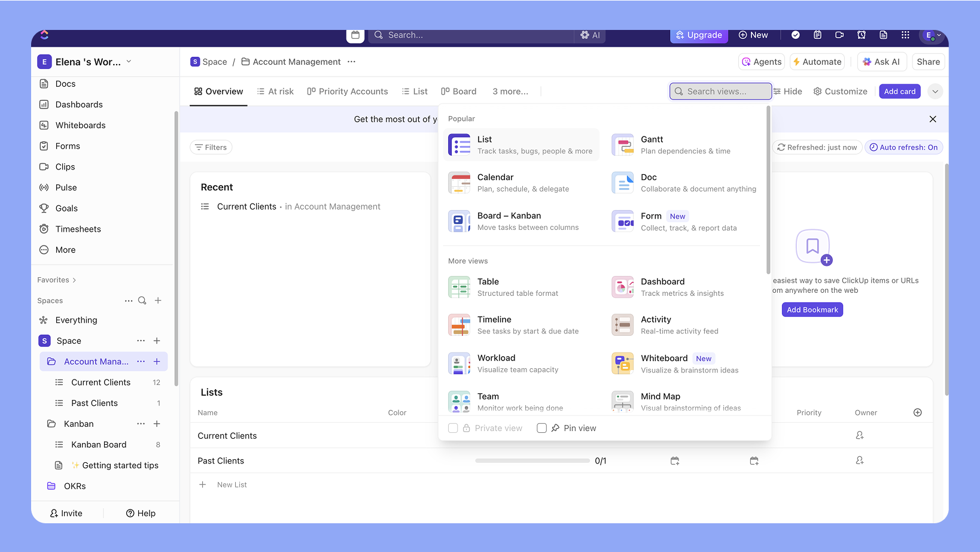Choose the Workload view option
The height and width of the screenshot is (552, 980).
pos(522,363)
